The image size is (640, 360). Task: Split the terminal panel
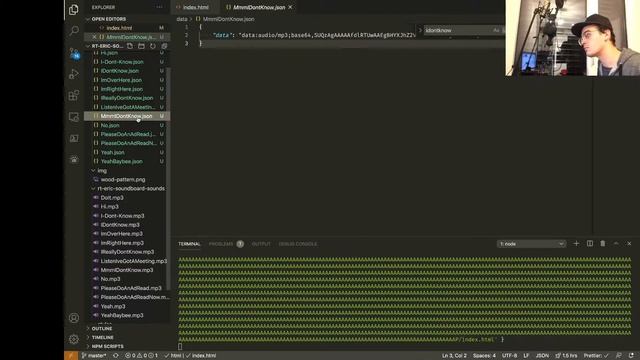pyautogui.click(x=590, y=244)
